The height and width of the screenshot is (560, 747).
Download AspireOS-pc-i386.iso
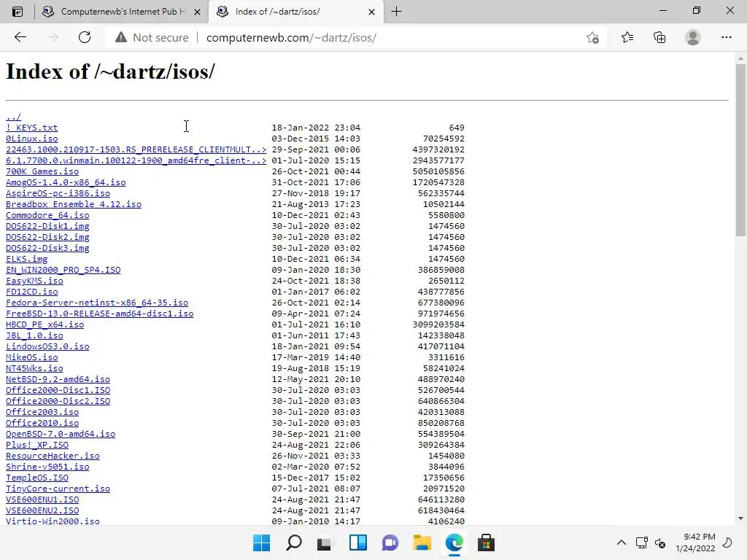pyautogui.click(x=58, y=193)
